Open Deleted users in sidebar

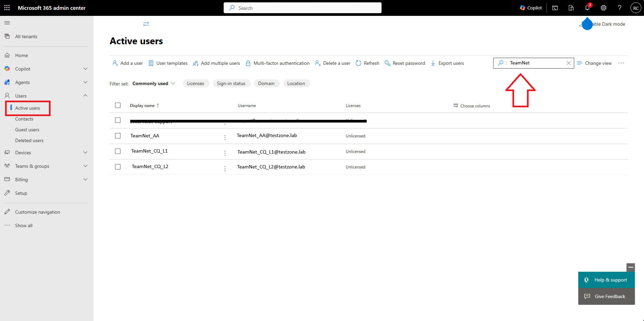[29, 140]
